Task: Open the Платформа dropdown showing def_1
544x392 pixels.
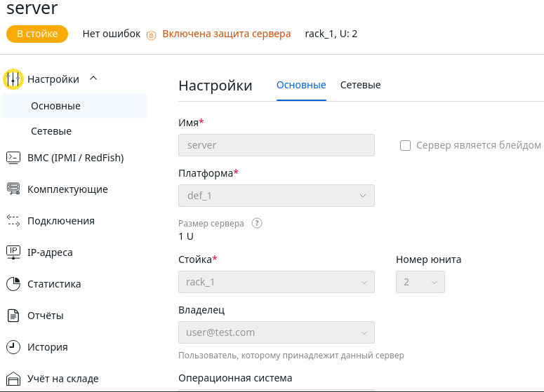Action: (x=276, y=196)
